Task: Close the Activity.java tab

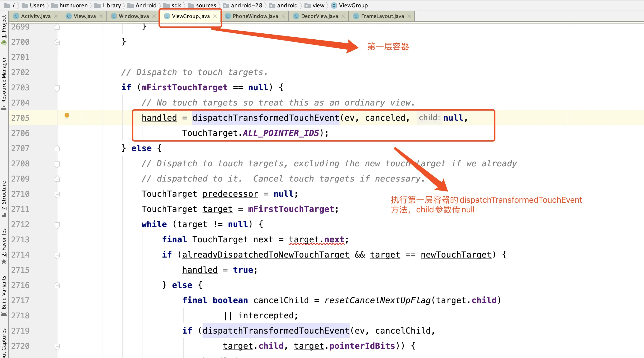Action: point(56,16)
